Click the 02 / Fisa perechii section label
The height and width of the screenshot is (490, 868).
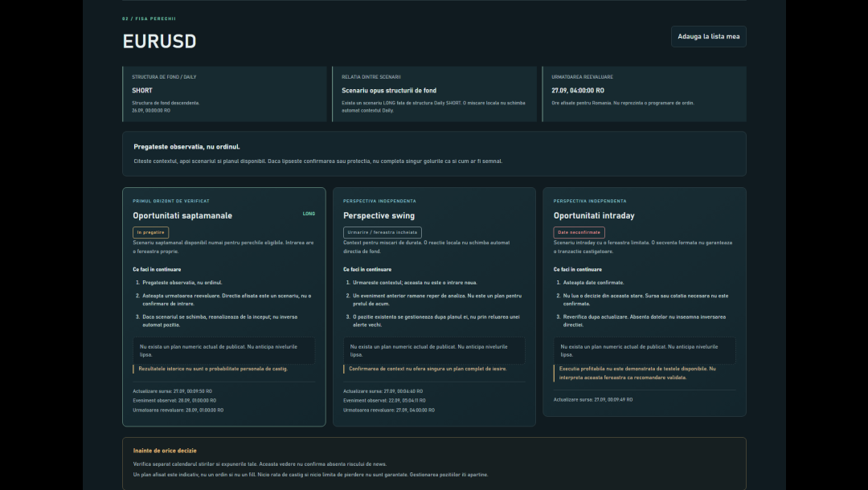coord(149,18)
